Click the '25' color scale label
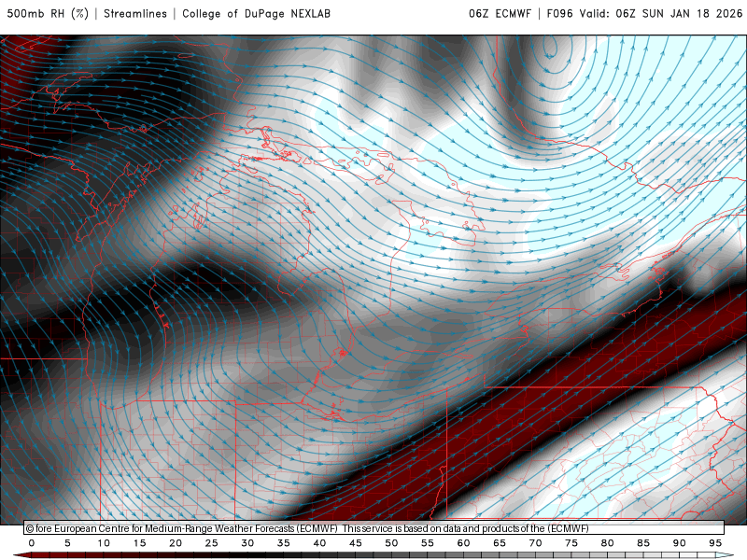The width and height of the screenshot is (747, 560). 212,543
